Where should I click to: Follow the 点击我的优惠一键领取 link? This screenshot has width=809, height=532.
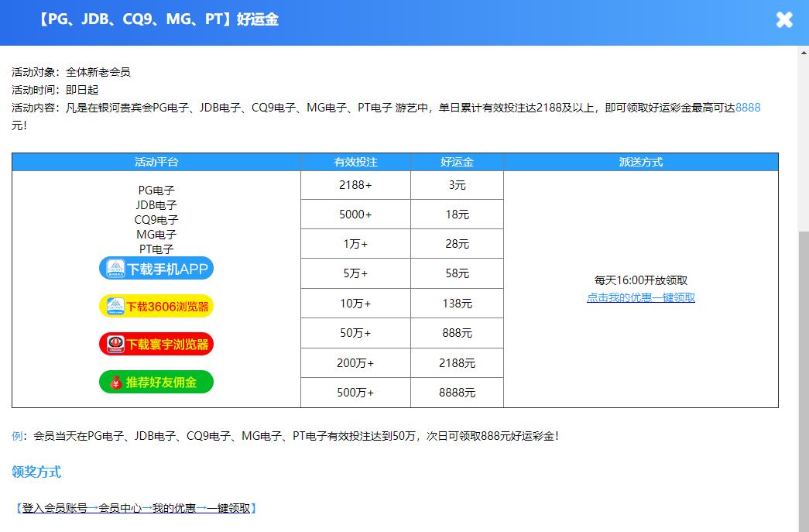tap(640, 297)
